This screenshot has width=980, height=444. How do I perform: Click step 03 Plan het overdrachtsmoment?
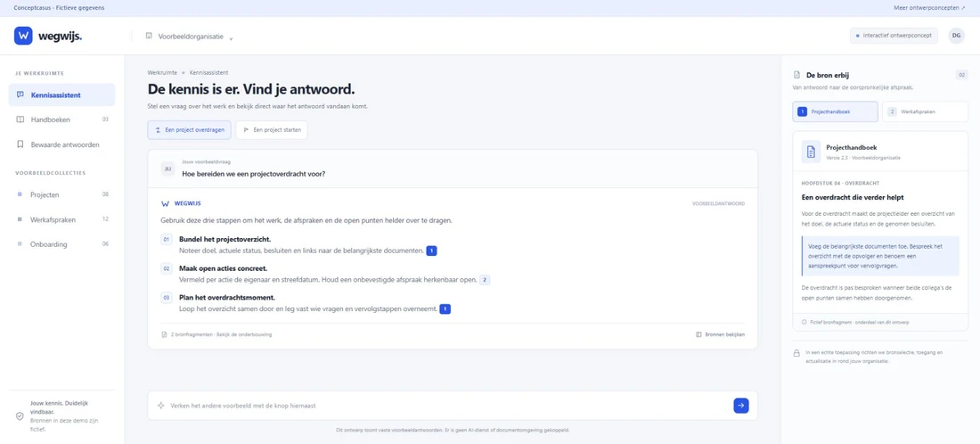227,298
